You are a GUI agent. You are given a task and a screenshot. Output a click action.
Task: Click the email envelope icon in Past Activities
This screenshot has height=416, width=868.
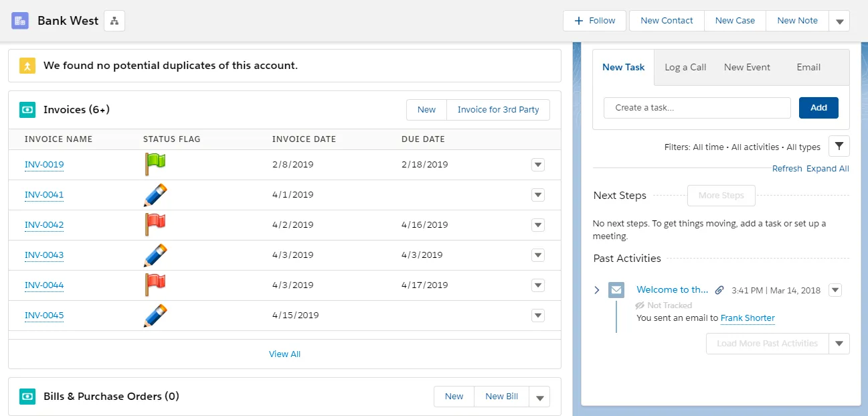(x=616, y=290)
